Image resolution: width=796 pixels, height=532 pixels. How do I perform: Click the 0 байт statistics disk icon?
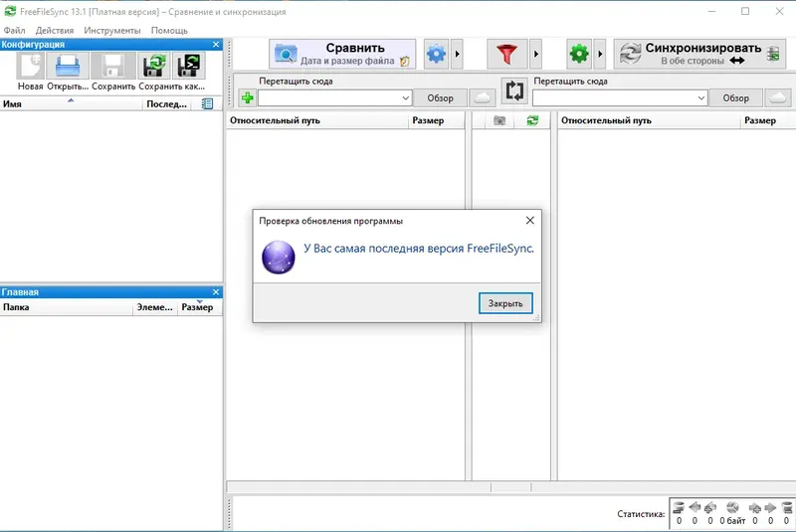(x=732, y=507)
